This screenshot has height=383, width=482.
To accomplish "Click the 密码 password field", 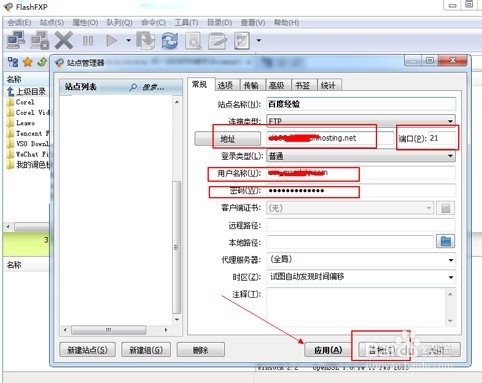I will (x=361, y=191).
